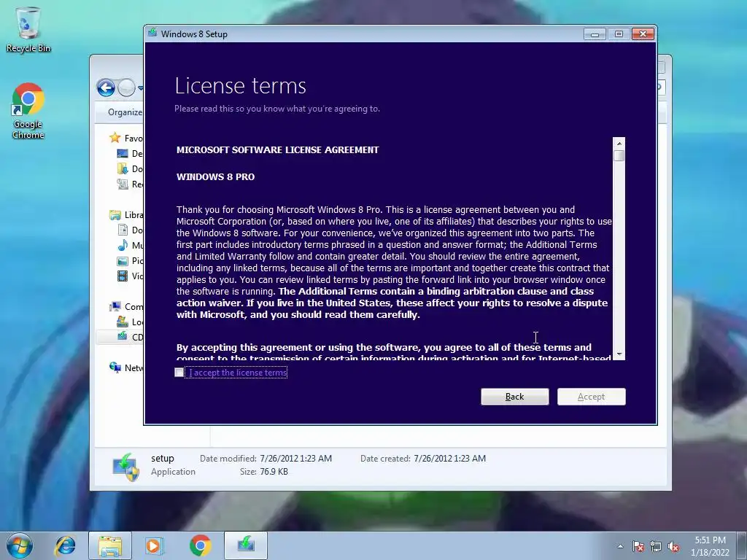This screenshot has height=560, width=747.
Task: Select the Documents library icon
Action: click(x=123, y=230)
